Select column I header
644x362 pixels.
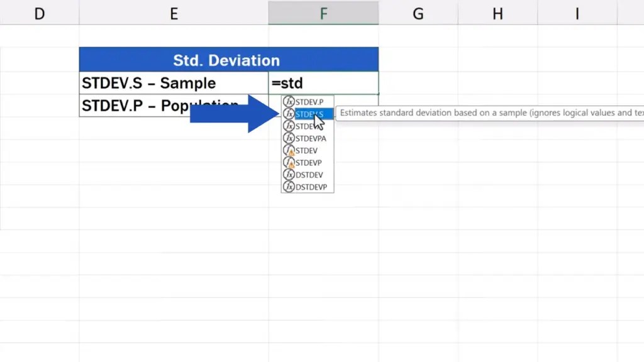click(577, 13)
